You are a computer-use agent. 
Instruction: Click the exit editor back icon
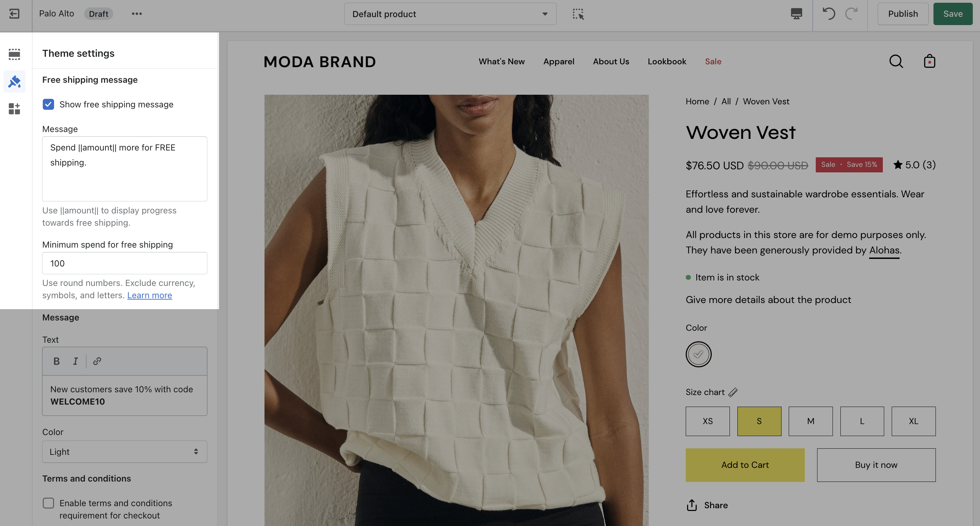[14, 14]
